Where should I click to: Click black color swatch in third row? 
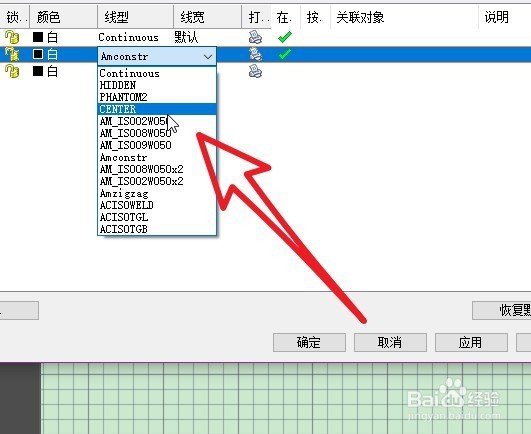38,71
